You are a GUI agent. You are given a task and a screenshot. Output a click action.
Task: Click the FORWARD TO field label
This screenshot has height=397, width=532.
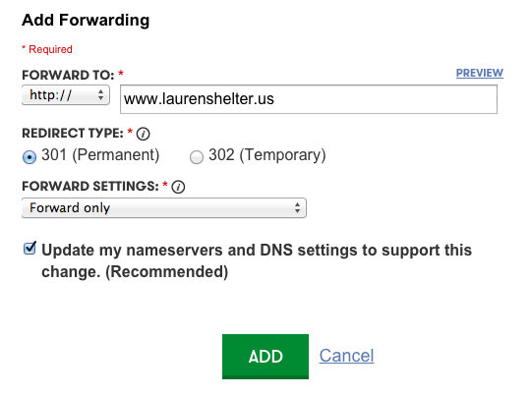click(68, 75)
